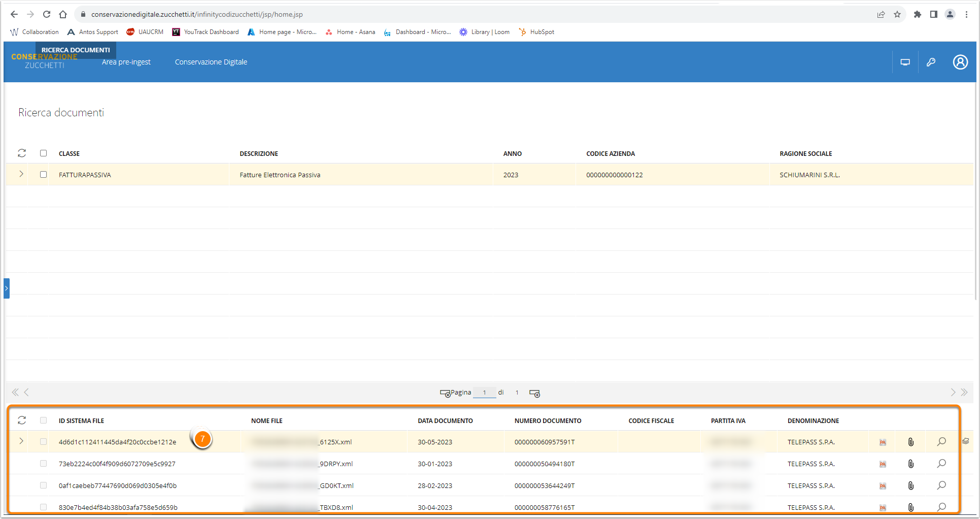This screenshot has height=519, width=980.
Task: Go to previous page arrow
Action: (26, 392)
